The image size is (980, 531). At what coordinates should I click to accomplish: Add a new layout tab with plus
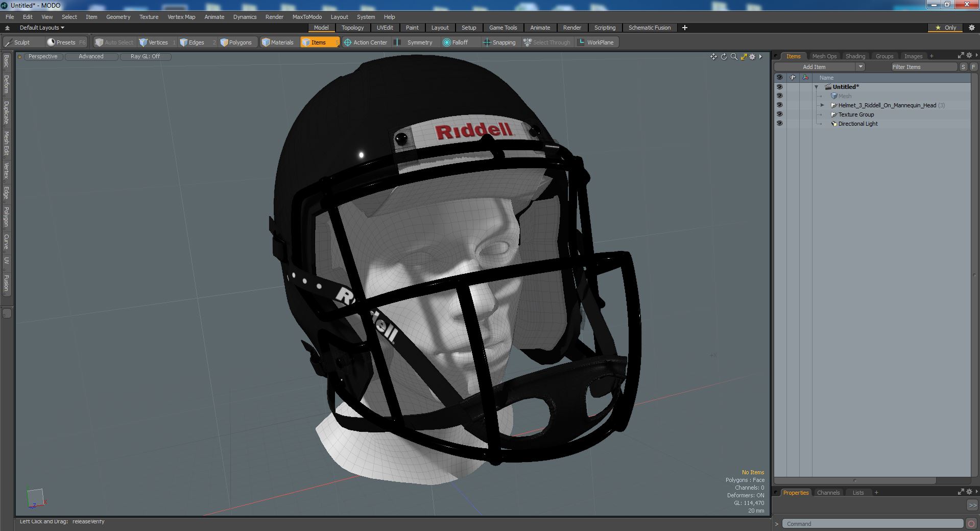(x=685, y=28)
